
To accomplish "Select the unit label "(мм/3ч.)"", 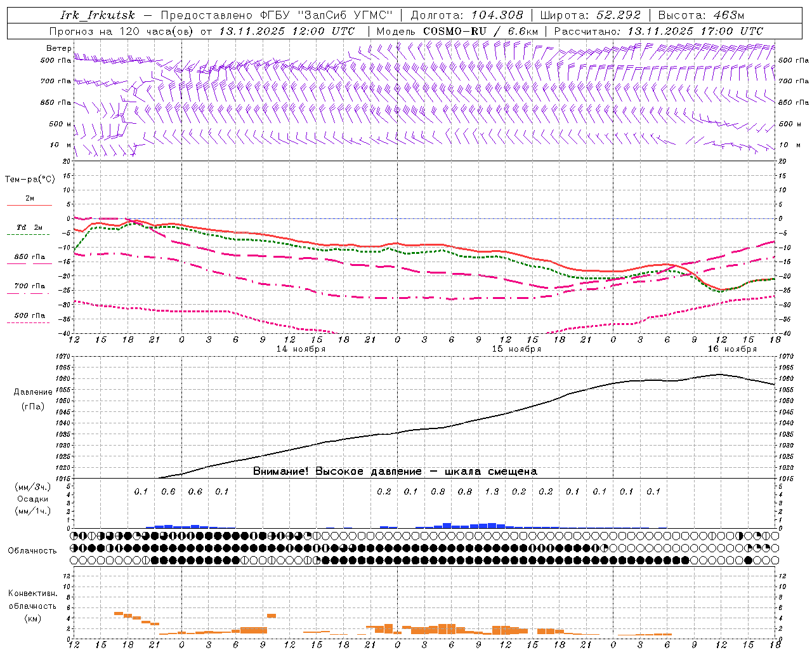I will [32, 487].
